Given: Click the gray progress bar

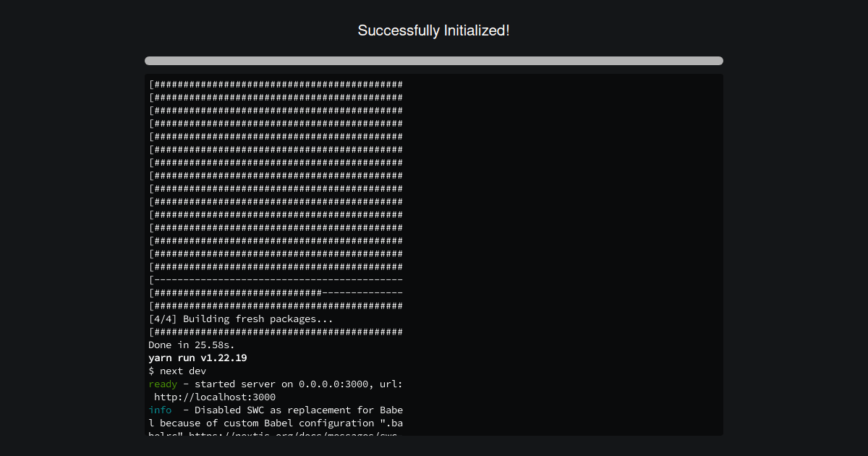Looking at the screenshot, I should click(434, 61).
